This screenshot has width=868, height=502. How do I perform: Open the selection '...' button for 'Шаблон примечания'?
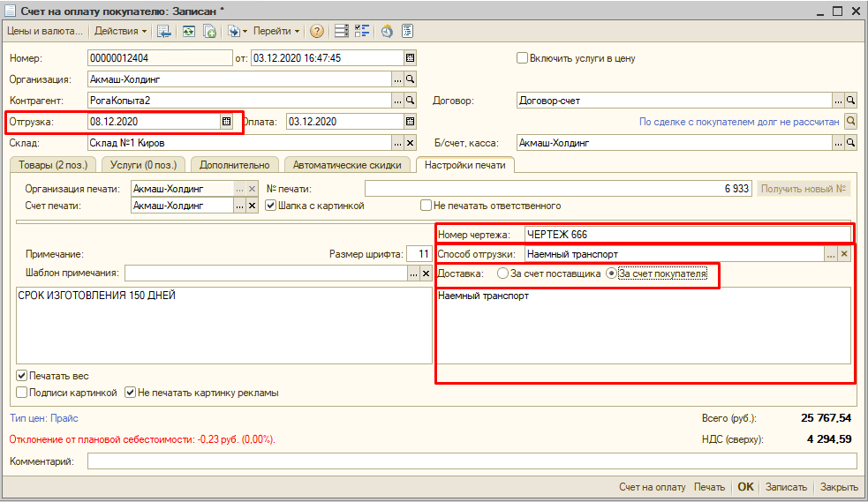pos(414,273)
